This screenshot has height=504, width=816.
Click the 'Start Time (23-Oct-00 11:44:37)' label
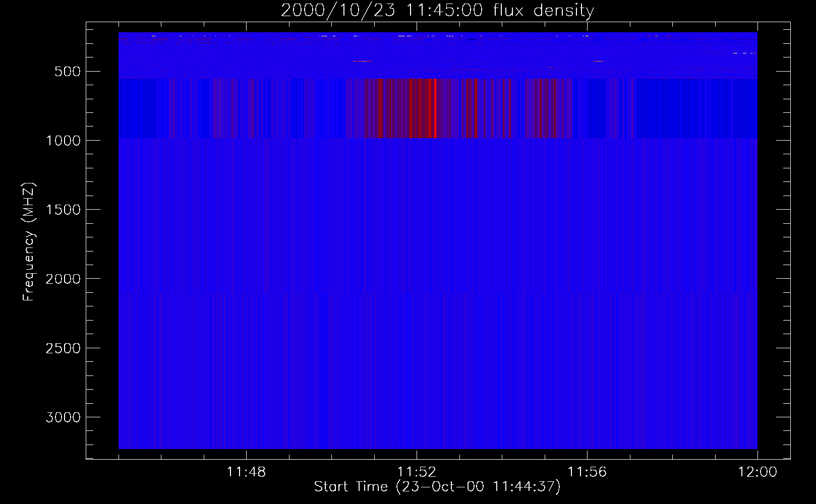coord(437,487)
